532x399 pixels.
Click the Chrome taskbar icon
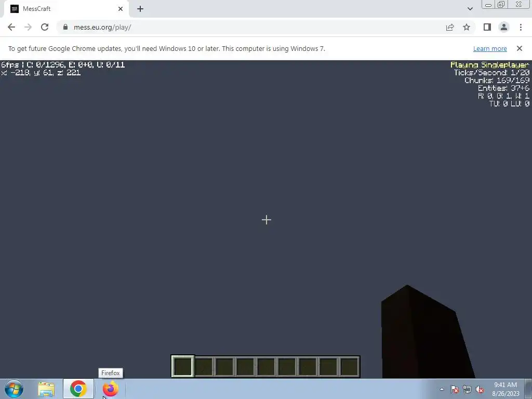78,389
